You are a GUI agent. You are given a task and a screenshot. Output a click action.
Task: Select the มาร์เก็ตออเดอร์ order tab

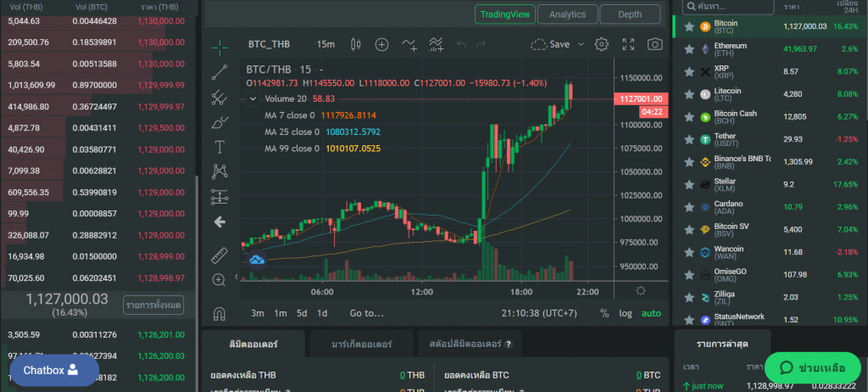pos(361,344)
